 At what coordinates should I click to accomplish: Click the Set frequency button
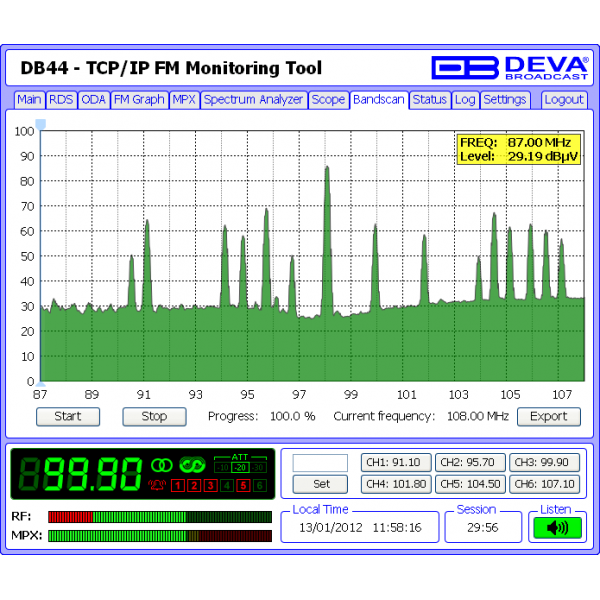coord(320,484)
